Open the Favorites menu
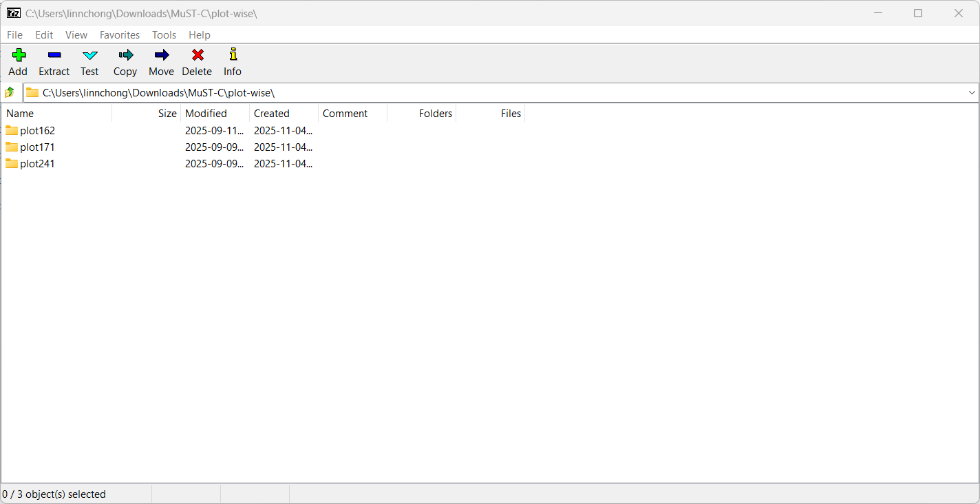The width and height of the screenshot is (980, 504). 120,35
